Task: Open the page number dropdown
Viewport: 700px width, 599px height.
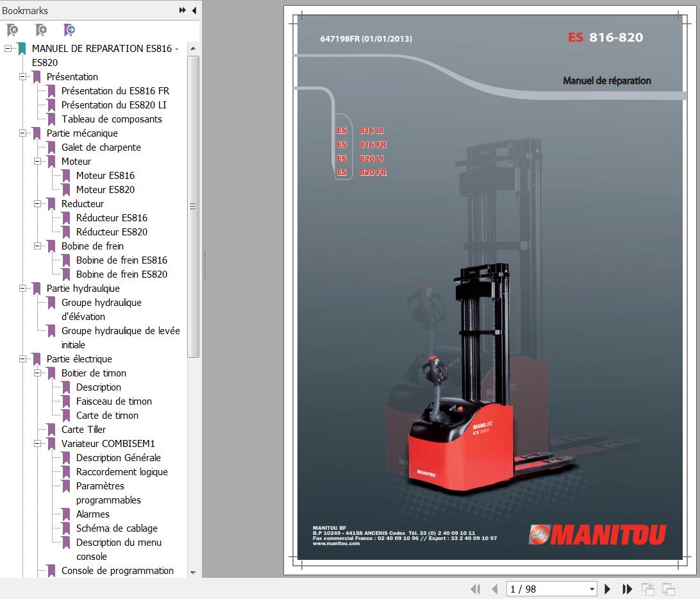Action: point(592,589)
